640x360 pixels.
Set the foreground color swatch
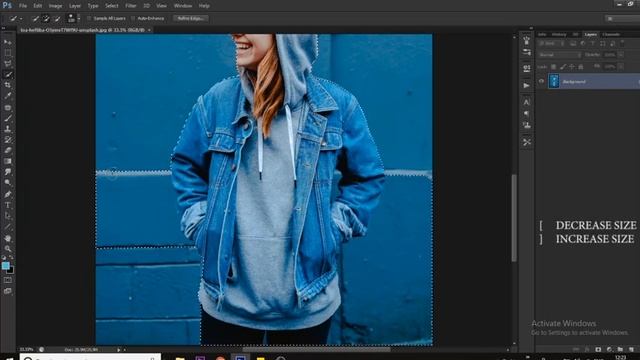click(5, 265)
